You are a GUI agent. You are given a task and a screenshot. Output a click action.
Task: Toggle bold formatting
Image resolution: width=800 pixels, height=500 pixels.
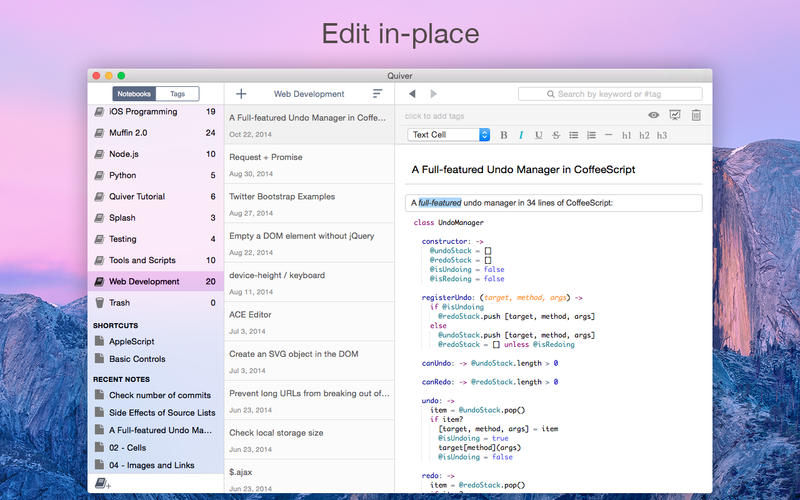click(x=504, y=135)
